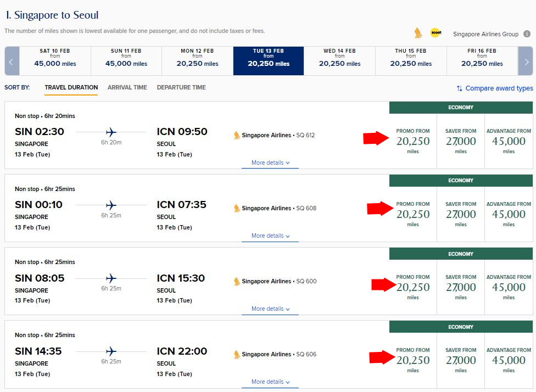The height and width of the screenshot is (392, 536).
Task: Select the Travel Duration sort tab
Action: [71, 87]
